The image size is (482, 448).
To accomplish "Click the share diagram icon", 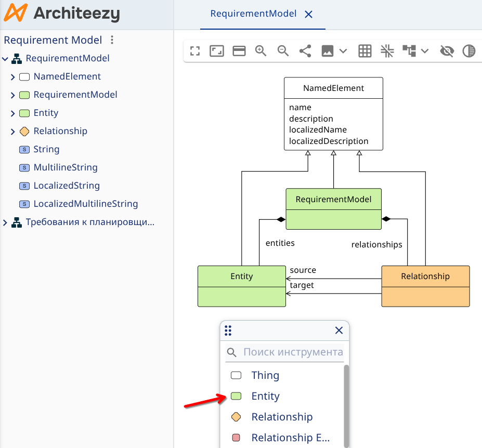I will tap(305, 51).
